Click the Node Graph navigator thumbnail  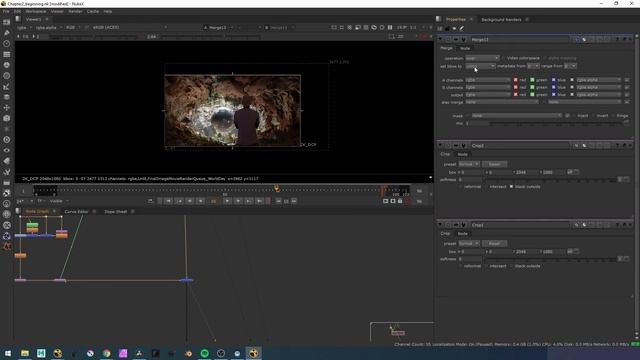[x=402, y=332]
